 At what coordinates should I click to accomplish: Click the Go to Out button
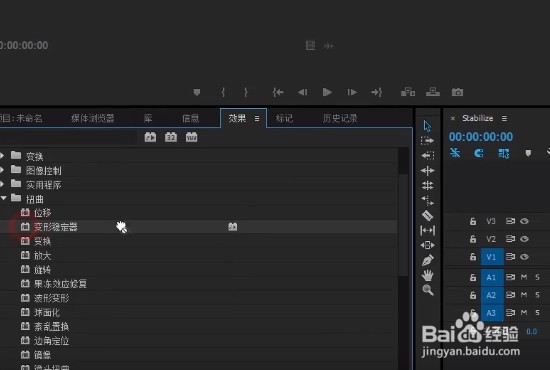pos(377,92)
